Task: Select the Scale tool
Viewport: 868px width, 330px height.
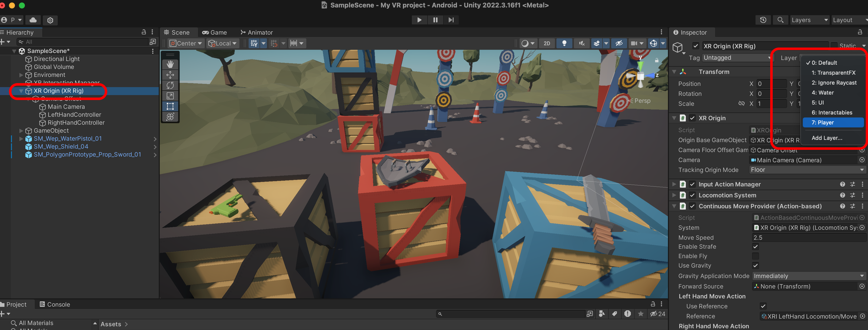Action: [170, 96]
